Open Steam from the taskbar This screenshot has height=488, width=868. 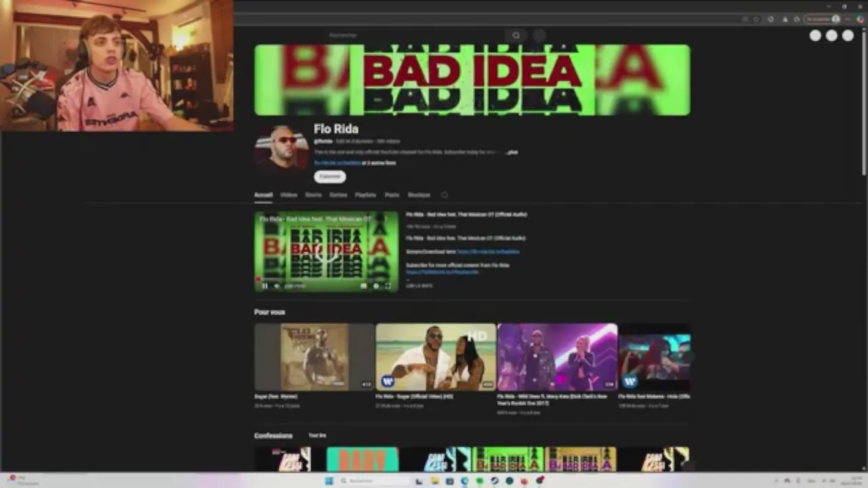coord(494,481)
